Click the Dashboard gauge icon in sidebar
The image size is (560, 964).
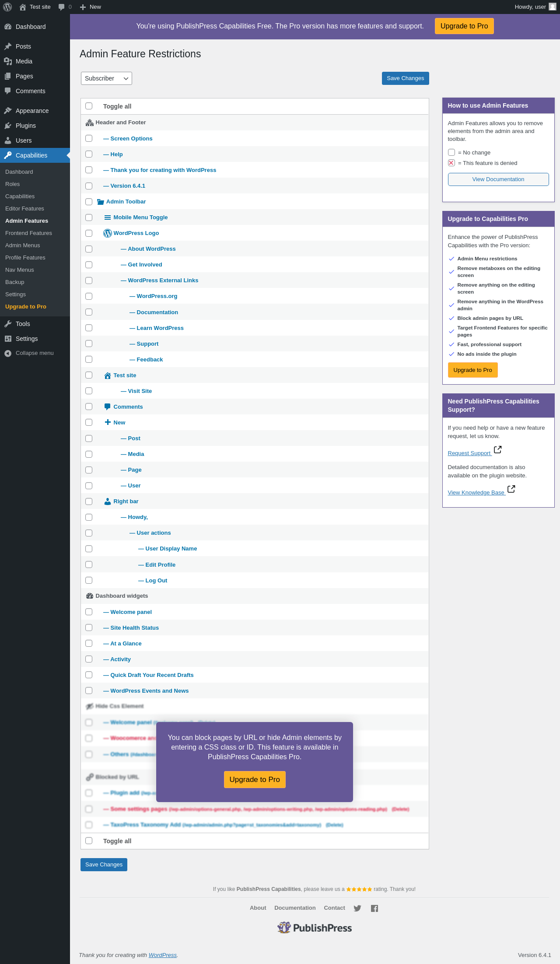click(8, 27)
